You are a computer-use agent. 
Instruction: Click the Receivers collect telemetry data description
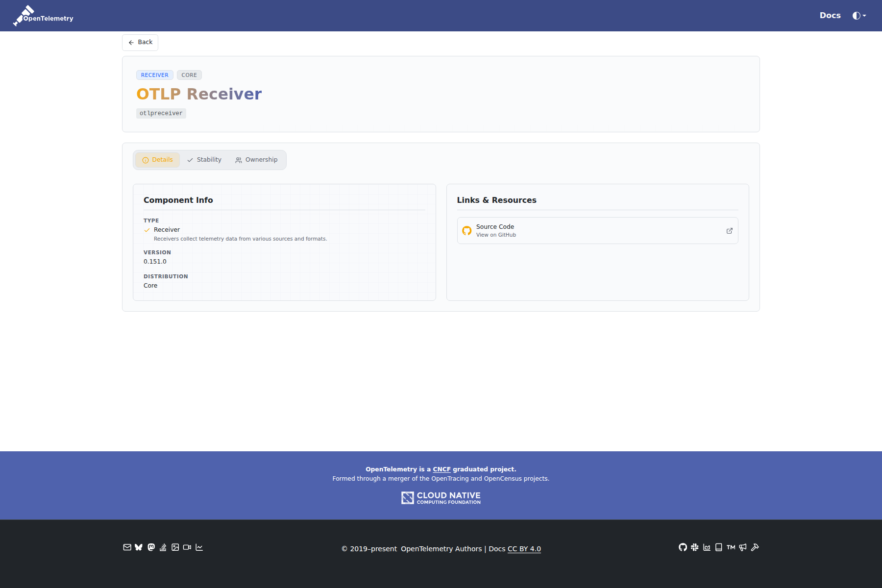[x=240, y=239]
